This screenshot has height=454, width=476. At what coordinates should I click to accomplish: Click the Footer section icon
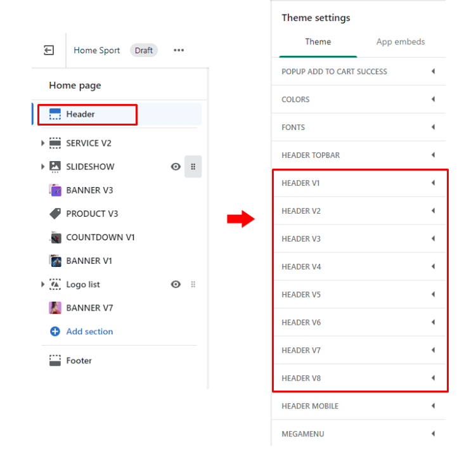click(55, 361)
